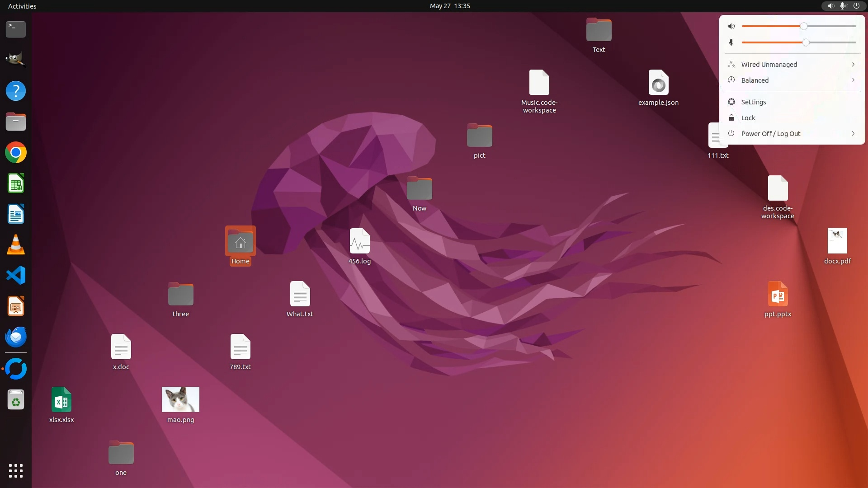Launch GIMP from the dock
The height and width of the screenshot is (488, 868).
[16, 60]
